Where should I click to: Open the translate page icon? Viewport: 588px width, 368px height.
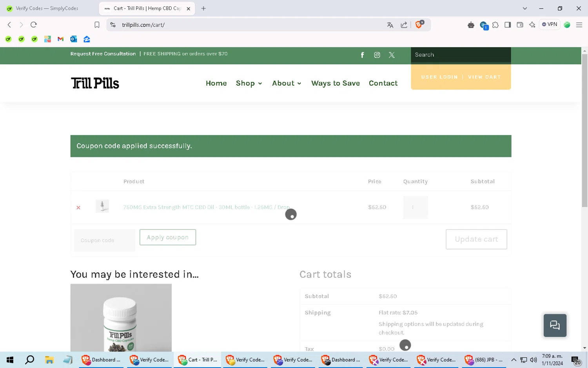(x=390, y=25)
